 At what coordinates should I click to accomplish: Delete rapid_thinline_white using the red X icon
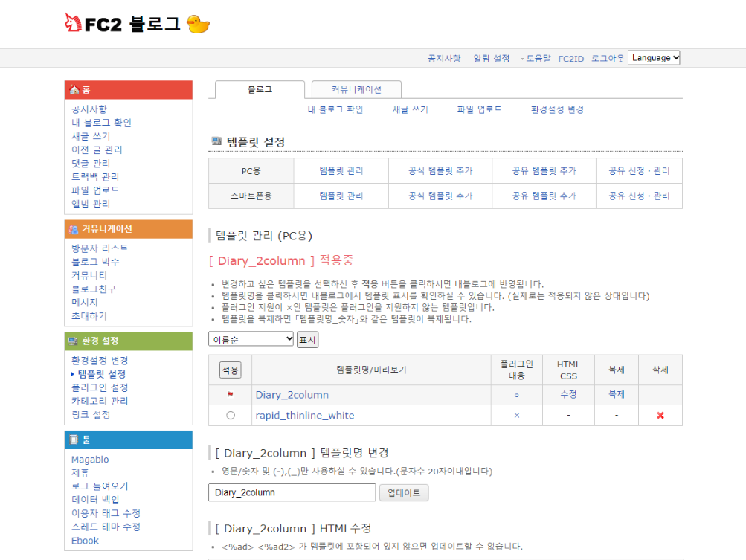(x=659, y=416)
